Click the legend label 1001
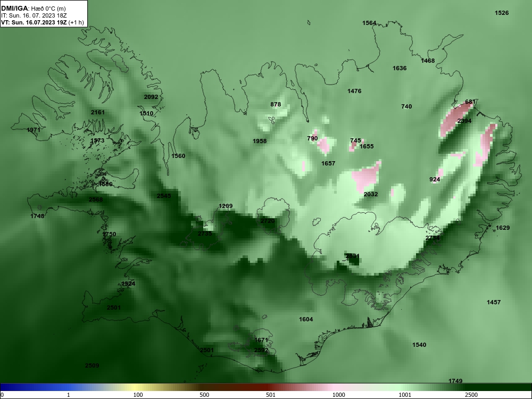532x399 pixels. coord(405,395)
